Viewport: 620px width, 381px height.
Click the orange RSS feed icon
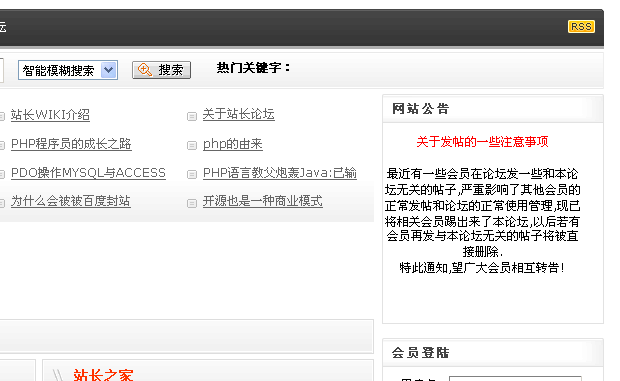pos(581,26)
